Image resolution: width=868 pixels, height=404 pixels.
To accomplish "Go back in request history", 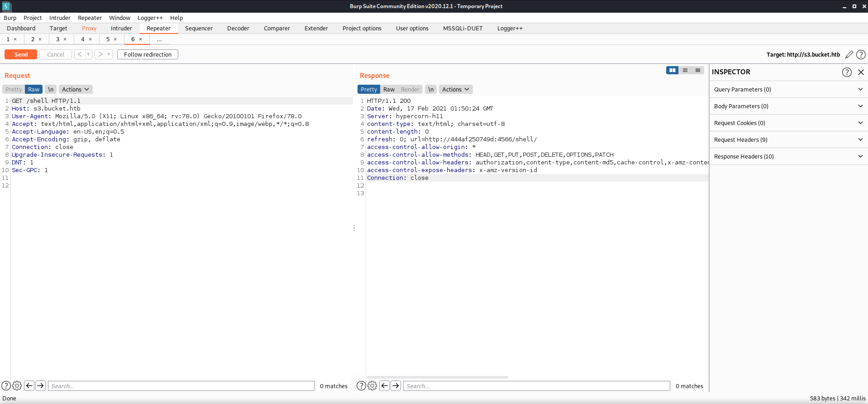I will pos(80,54).
